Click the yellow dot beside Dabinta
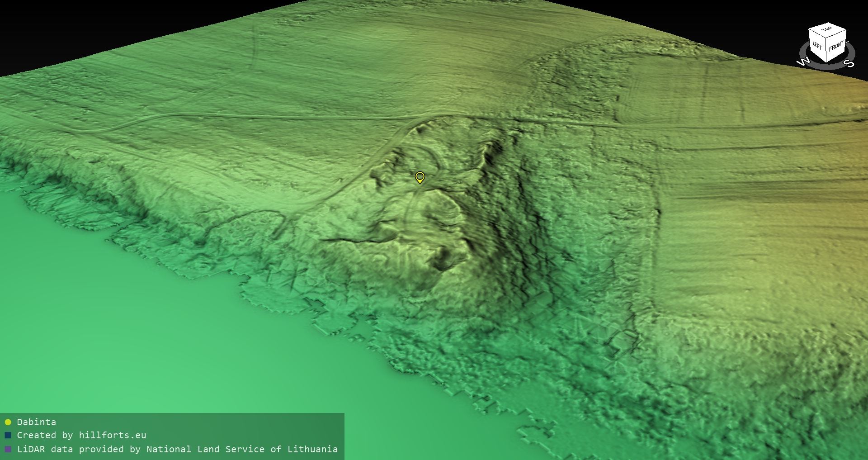Viewport: 868px width, 460px height. coord(8,422)
